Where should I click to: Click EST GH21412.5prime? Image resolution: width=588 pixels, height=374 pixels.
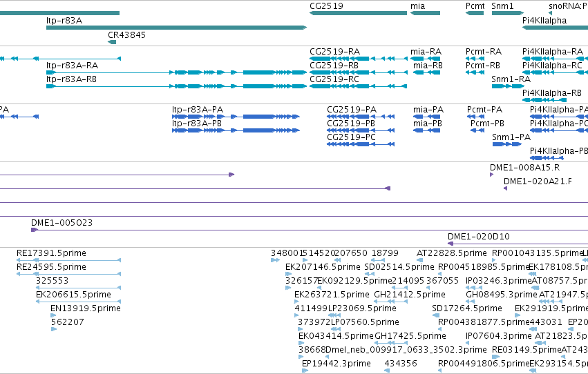pyautogui.click(x=410, y=294)
